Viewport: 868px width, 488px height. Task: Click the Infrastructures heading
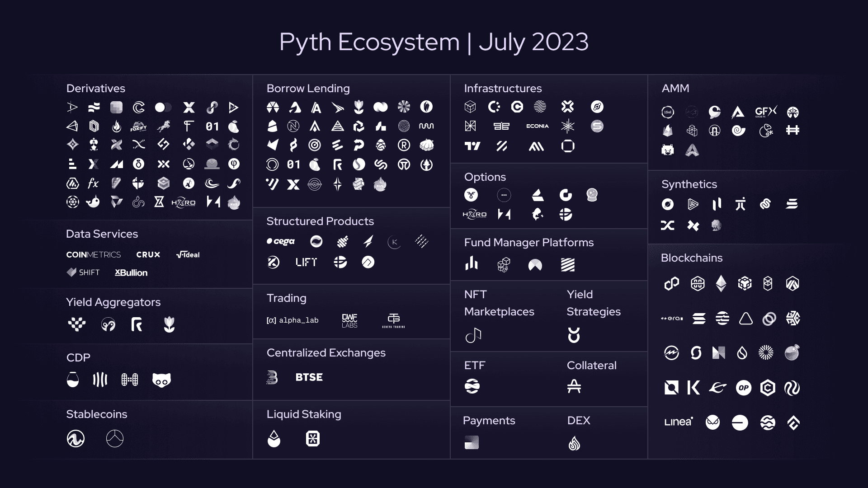click(503, 89)
